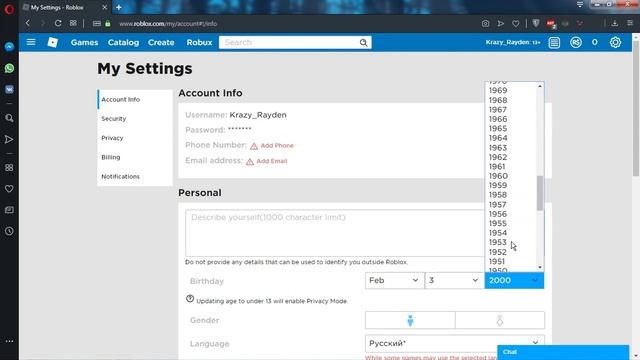
Task: Open birthday day dropdown showing 3
Action: tap(454, 280)
